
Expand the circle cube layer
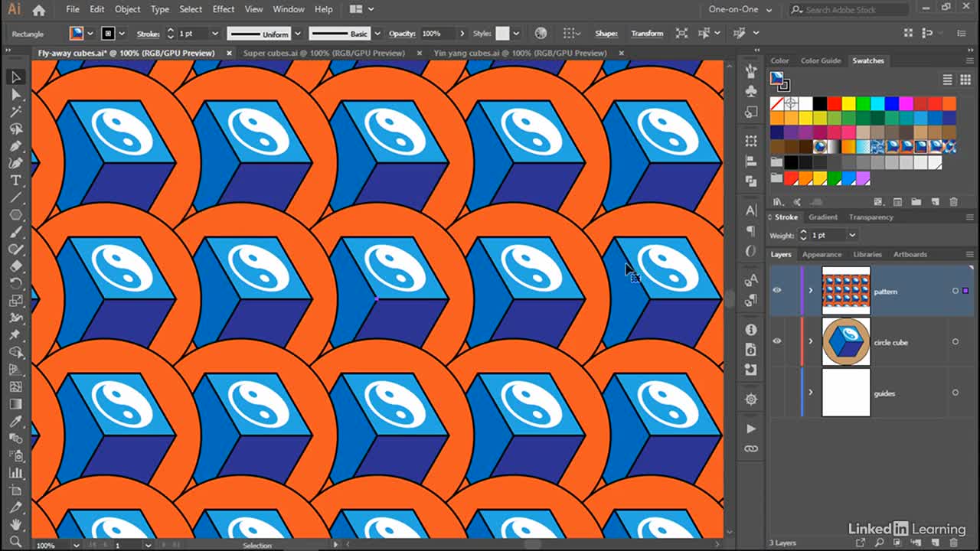click(811, 341)
